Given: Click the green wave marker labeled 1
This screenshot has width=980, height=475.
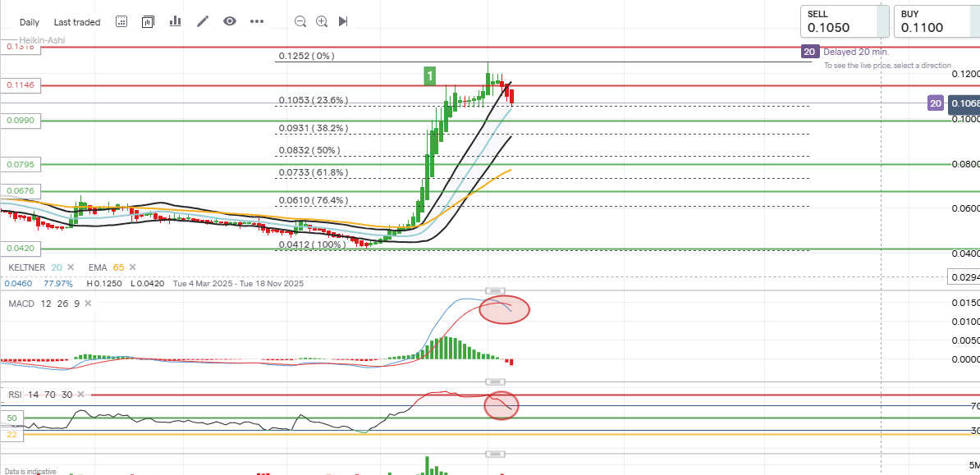Looking at the screenshot, I should [x=429, y=76].
